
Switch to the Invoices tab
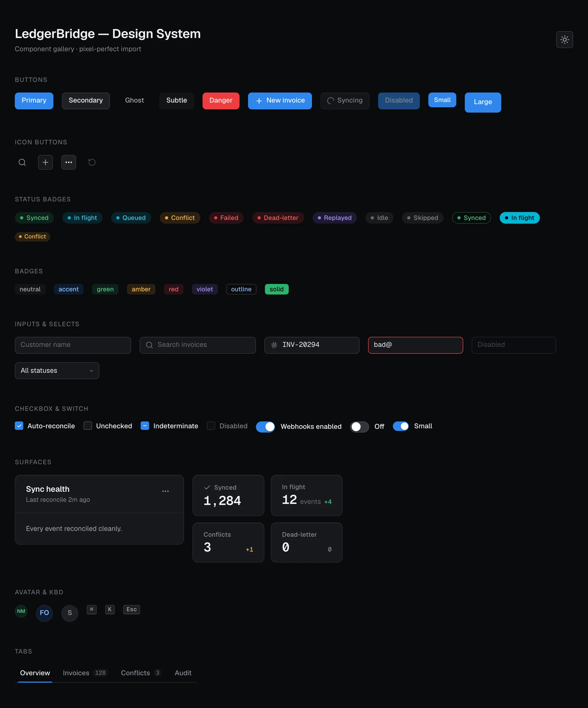pos(85,673)
